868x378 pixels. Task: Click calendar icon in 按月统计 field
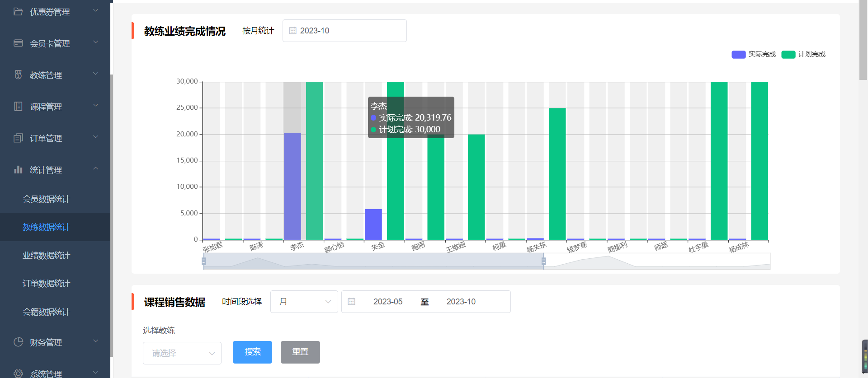292,31
